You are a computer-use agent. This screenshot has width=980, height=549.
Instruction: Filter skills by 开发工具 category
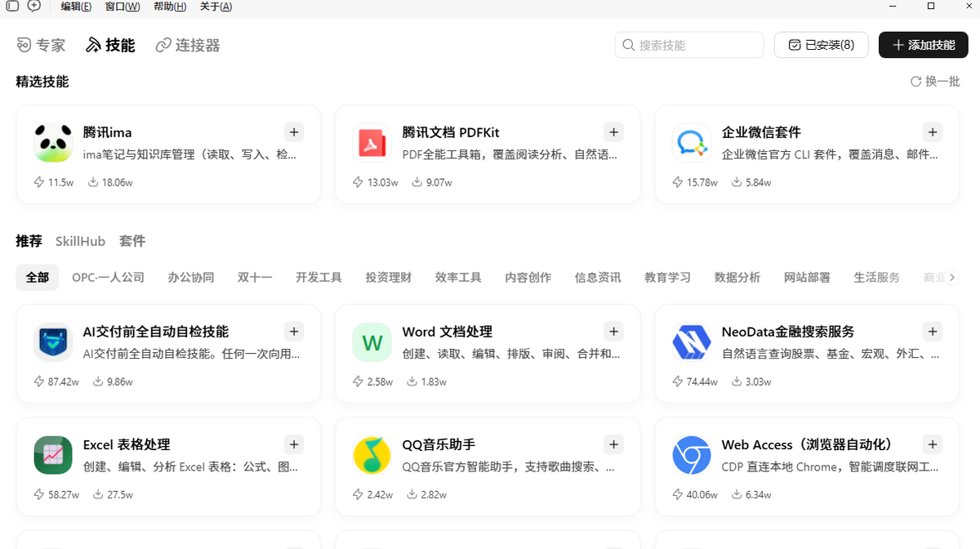coord(318,277)
